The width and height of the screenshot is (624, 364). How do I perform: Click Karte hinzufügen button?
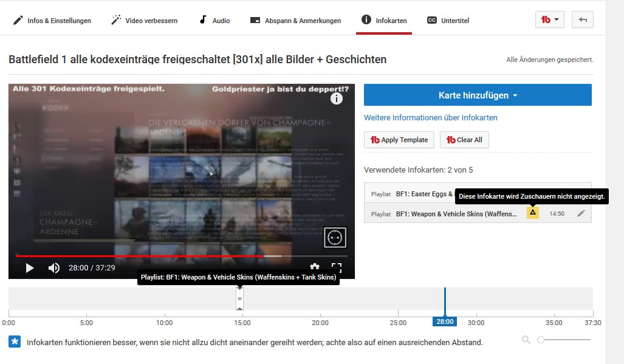pyautogui.click(x=478, y=95)
